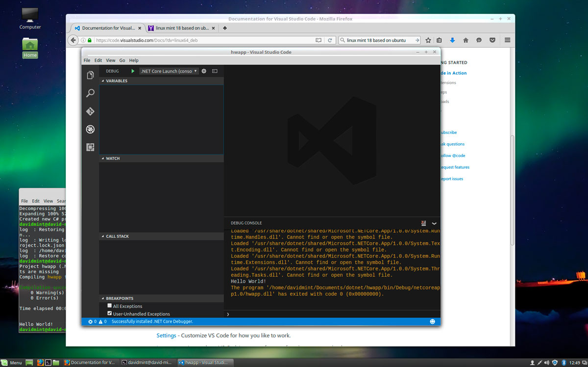
Task: Open the Explorer view in VS Code
Action: 90,75
